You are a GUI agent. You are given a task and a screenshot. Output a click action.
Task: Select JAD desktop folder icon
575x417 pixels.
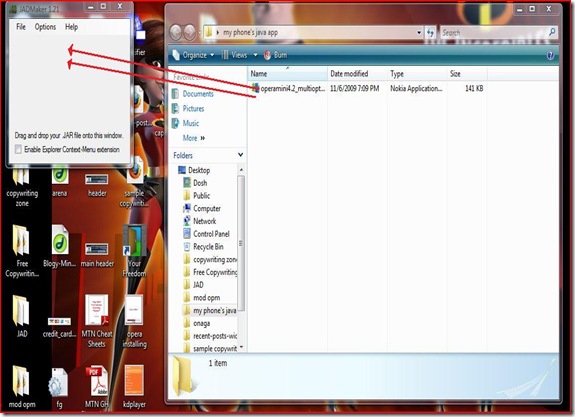click(22, 316)
